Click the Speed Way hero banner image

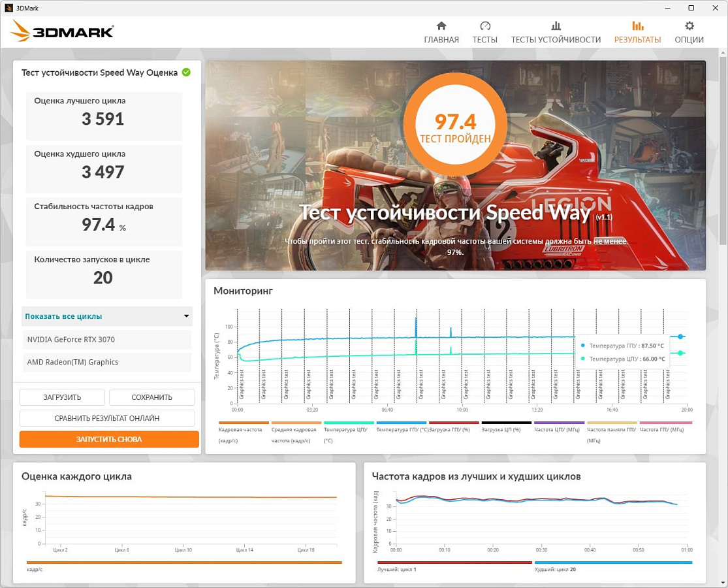coord(456,165)
